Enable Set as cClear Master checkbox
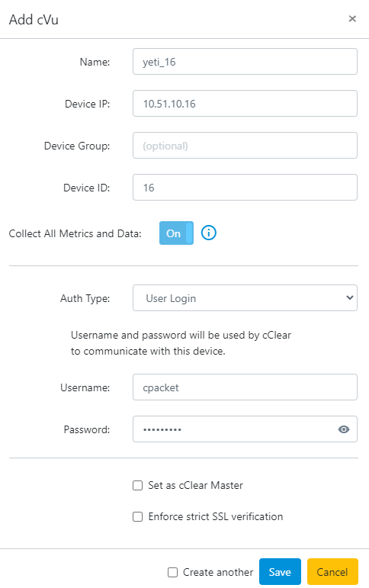This screenshot has width=369, height=588. (x=138, y=486)
